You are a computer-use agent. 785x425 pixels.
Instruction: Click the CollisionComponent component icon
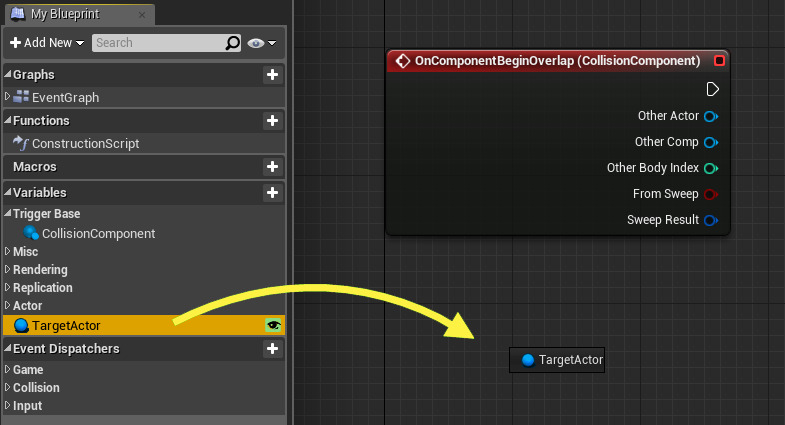[x=31, y=233]
